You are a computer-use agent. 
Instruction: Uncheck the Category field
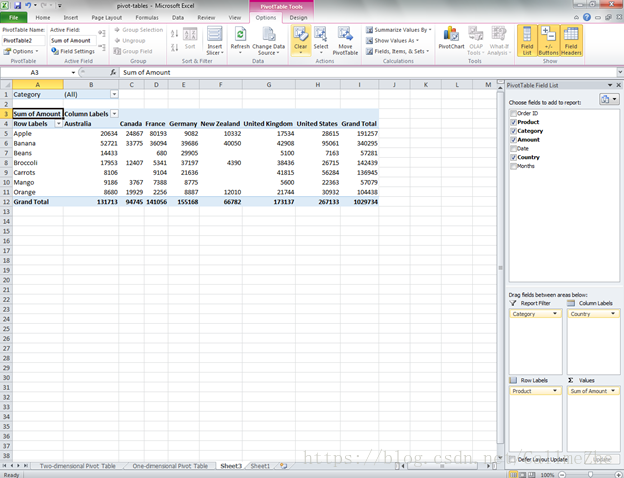tap(513, 131)
